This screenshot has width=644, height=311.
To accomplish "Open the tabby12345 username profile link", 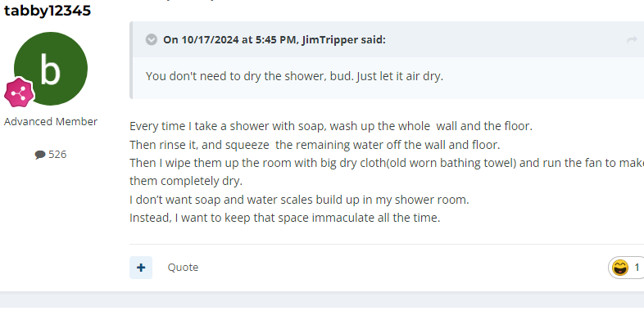I will 48,11.
